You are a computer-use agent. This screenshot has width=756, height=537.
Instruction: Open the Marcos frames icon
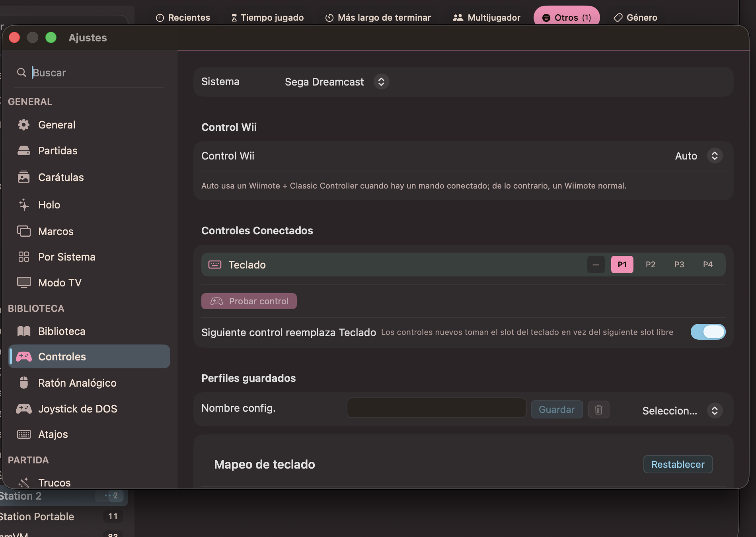[24, 231]
